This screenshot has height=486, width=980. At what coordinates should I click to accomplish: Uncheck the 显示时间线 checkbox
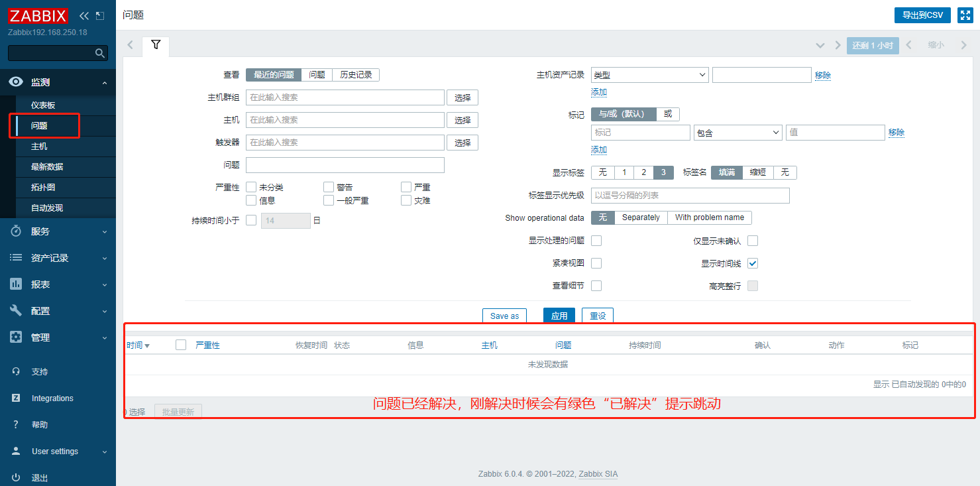pyautogui.click(x=753, y=263)
